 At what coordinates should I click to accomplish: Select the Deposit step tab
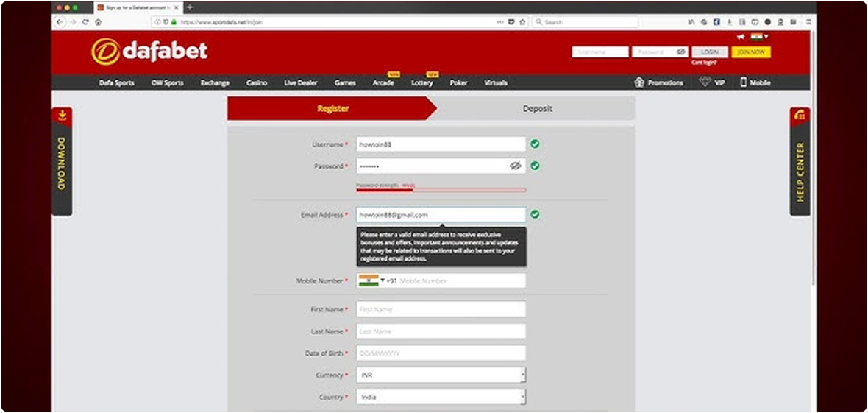pos(537,109)
